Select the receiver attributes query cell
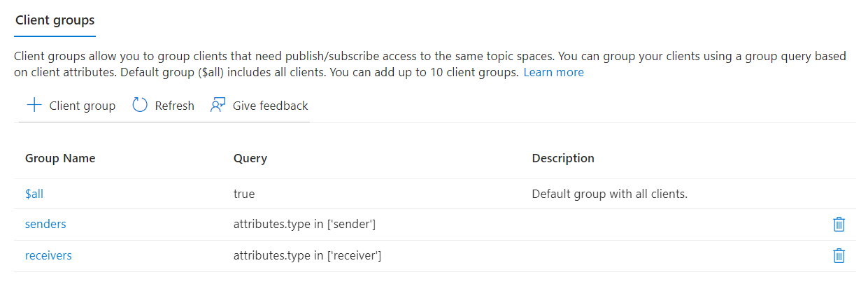Screen dimensions: 868x284 tap(307, 256)
